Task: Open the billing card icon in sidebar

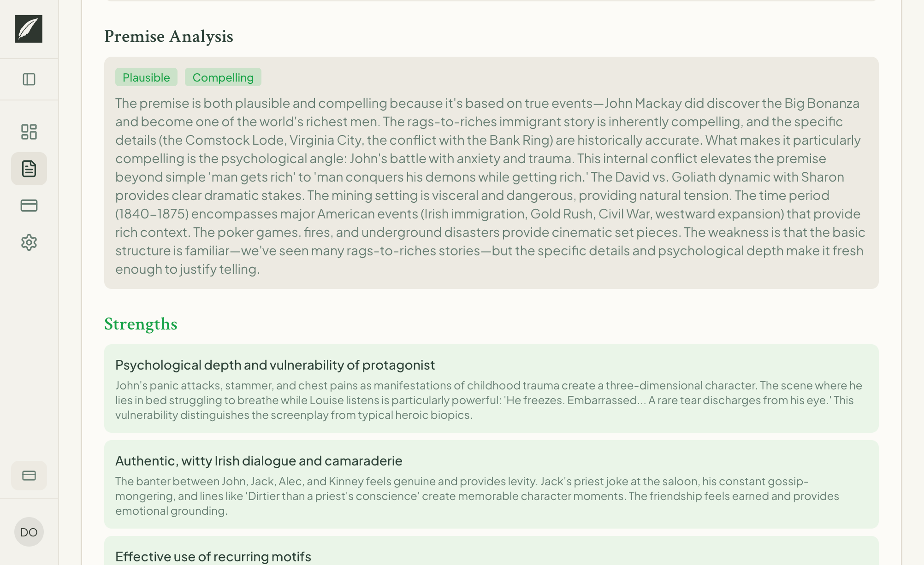Action: tap(29, 206)
